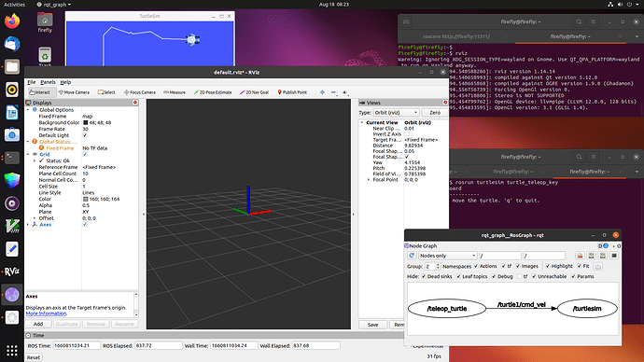Expand the Status: Ok row
The image size is (644, 362).
point(35,160)
